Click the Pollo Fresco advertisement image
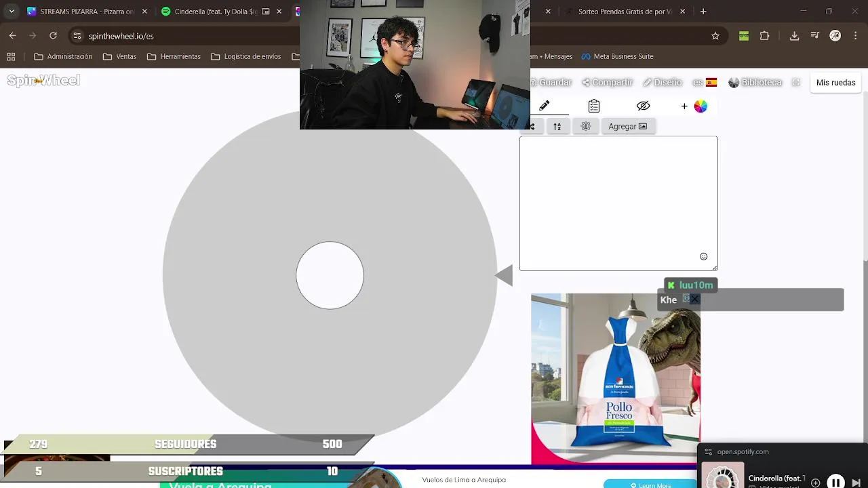The height and width of the screenshot is (488, 868). 615,378
